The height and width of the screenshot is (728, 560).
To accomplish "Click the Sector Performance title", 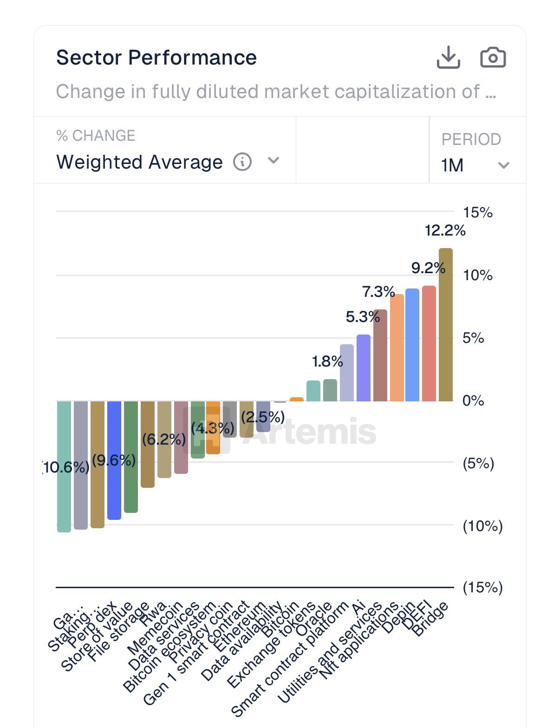I will [156, 58].
